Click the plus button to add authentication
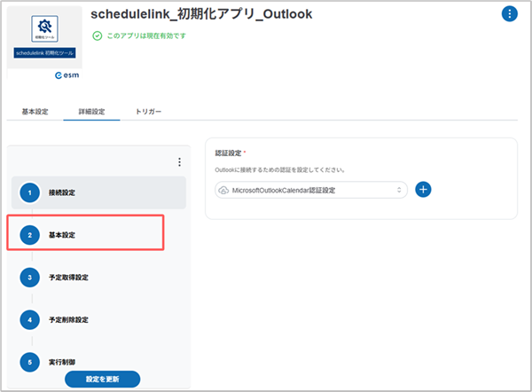 (423, 190)
